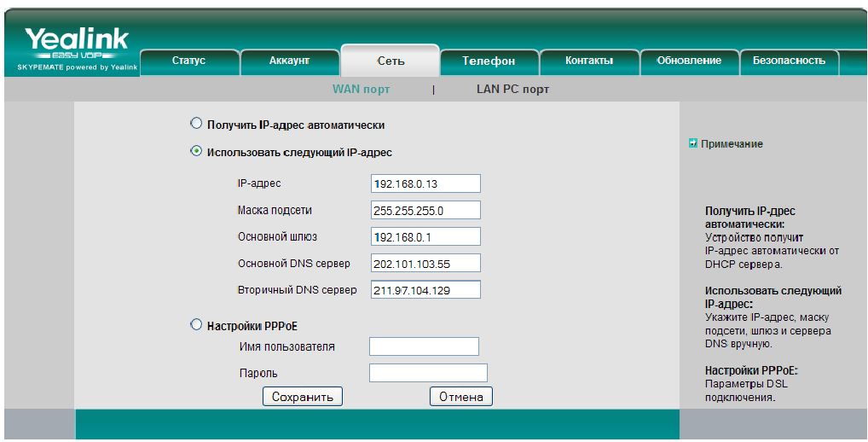Focus the Маска подсети field

click(x=425, y=210)
